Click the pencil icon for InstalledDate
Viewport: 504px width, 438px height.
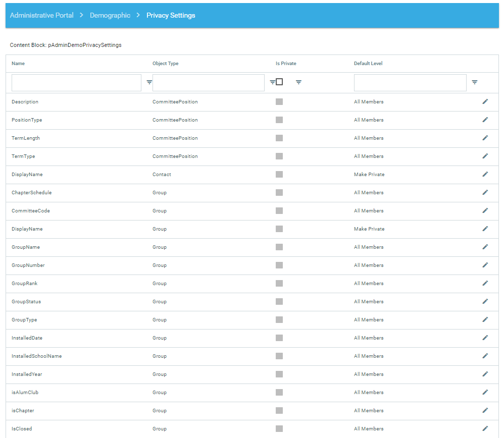(485, 338)
